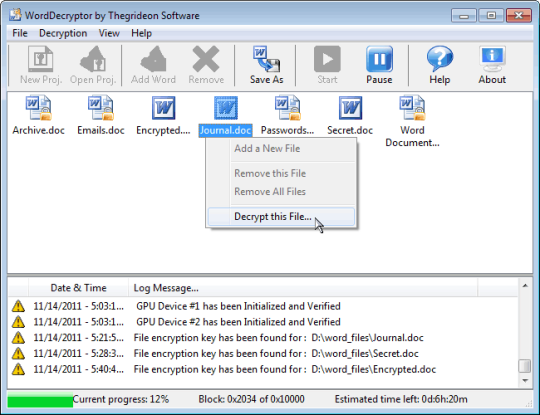Select log row for D:\word_files\Encrypted.doc
This screenshot has height=415, width=540.
pyautogui.click(x=262, y=369)
